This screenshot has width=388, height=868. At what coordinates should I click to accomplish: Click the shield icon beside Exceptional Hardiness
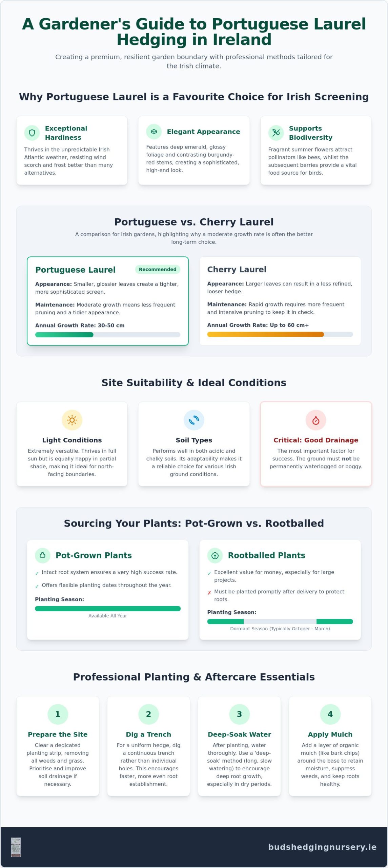(32, 133)
